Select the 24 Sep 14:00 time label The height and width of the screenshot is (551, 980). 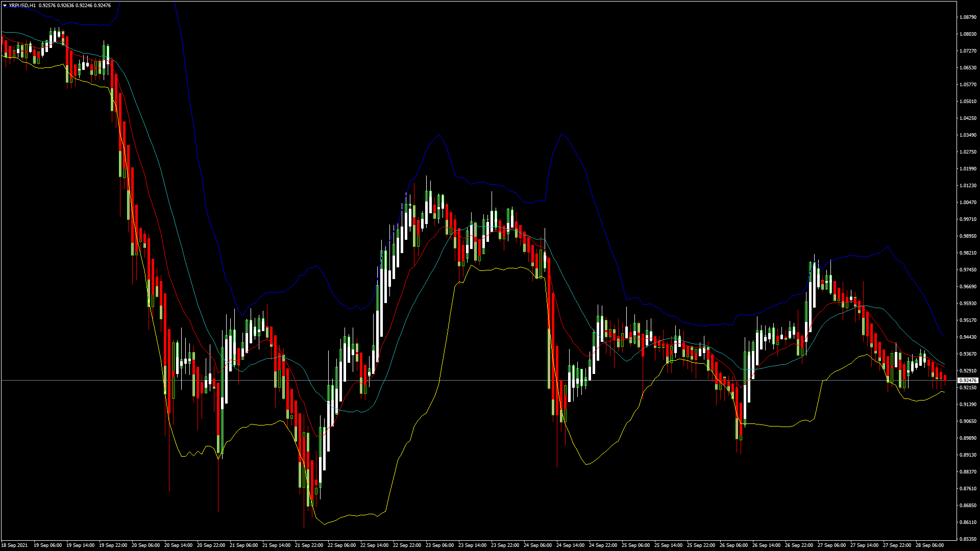[570, 545]
